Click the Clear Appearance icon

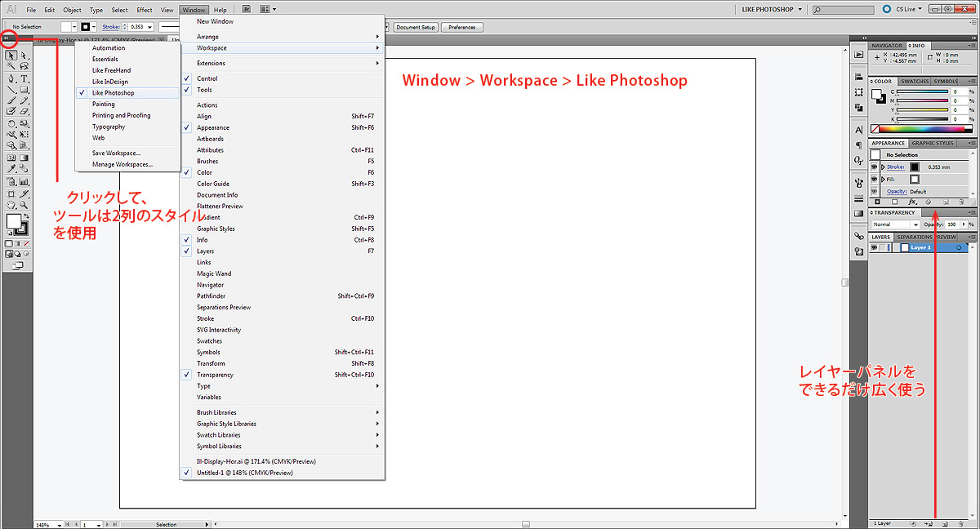(x=928, y=202)
